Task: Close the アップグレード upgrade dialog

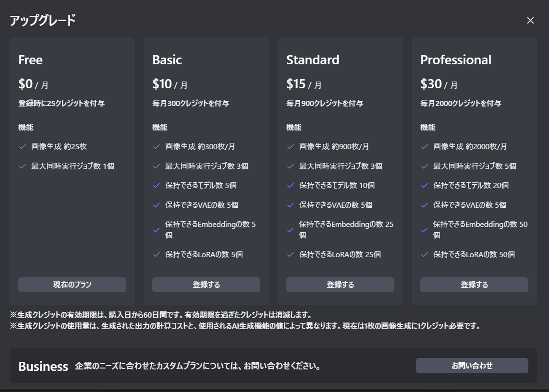Action: click(x=530, y=20)
